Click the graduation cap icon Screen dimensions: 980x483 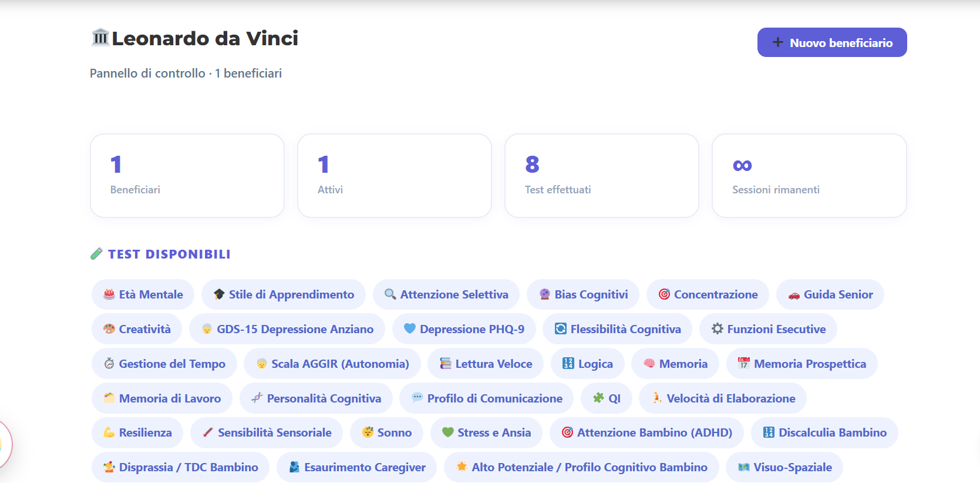pos(219,294)
